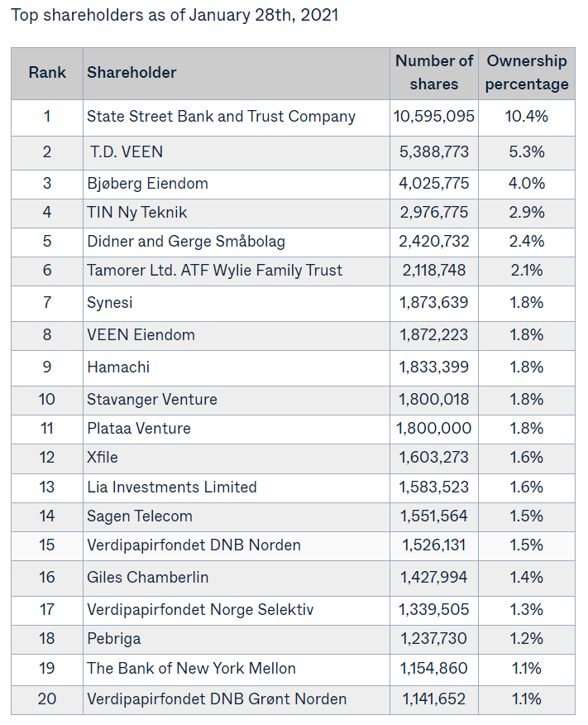
Task: Select the Sagen Telecom cell
Action: click(140, 516)
